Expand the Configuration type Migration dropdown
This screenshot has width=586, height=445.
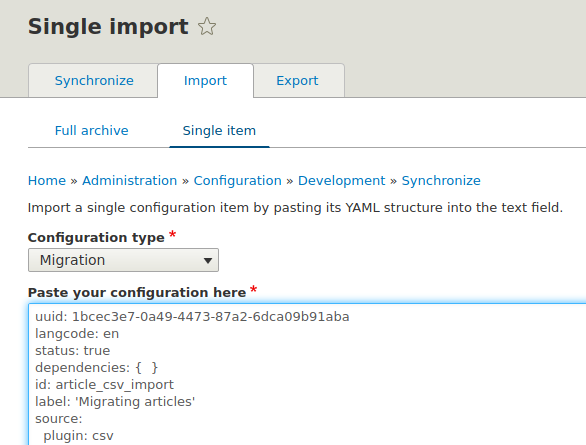point(123,260)
